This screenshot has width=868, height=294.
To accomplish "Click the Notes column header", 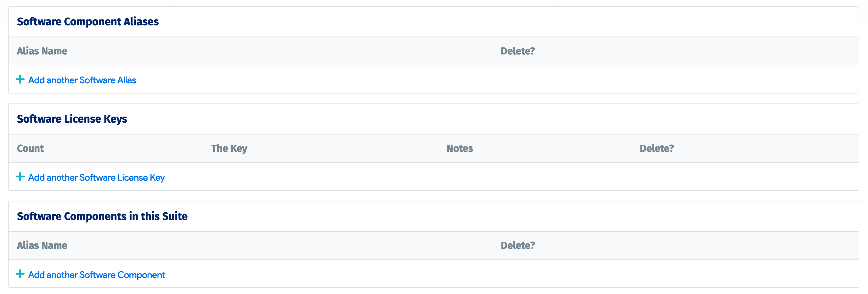I will pyautogui.click(x=460, y=148).
